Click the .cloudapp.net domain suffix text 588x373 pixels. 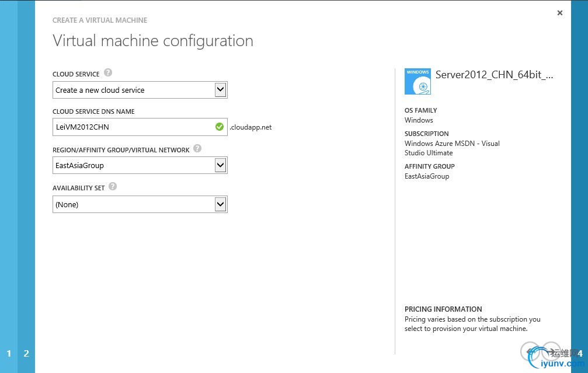click(250, 127)
